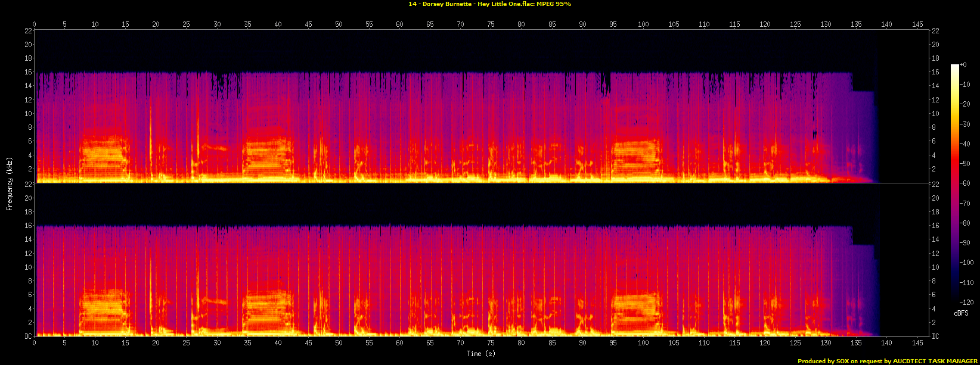The image size is (980, 365).
Task: Click the "-90" value on the dBFS scale
Action: [x=966, y=243]
